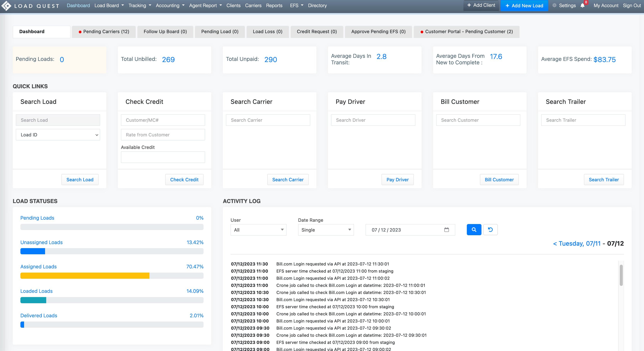Open the Reports page
Image resolution: width=644 pixels, height=351 pixels.
pyautogui.click(x=274, y=6)
